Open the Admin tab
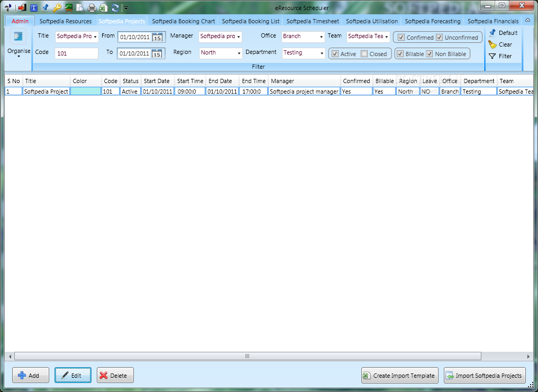Image resolution: width=538 pixels, height=392 pixels. (x=20, y=21)
